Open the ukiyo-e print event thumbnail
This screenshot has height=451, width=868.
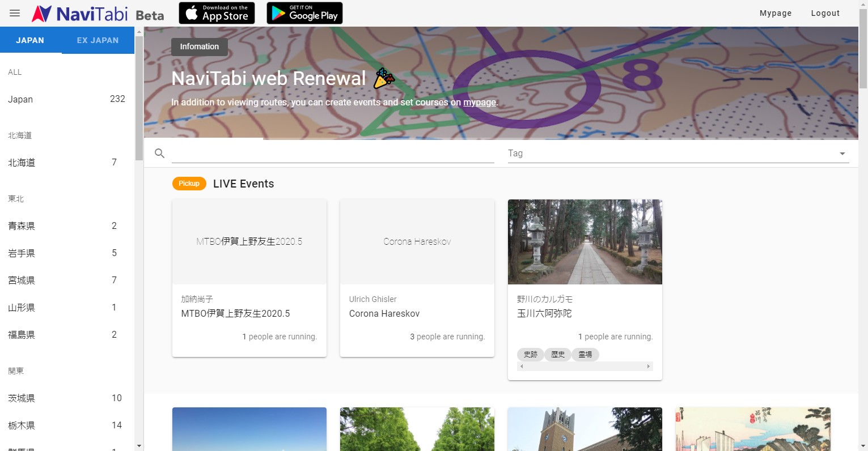[753, 429]
